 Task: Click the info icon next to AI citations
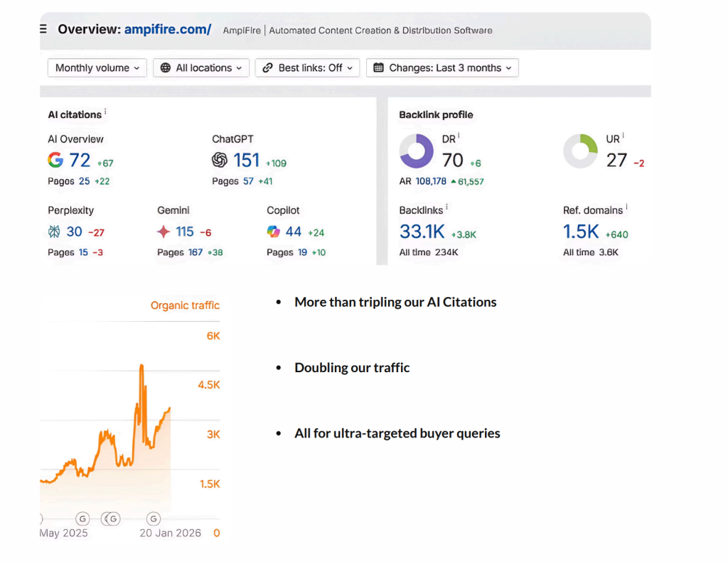pyautogui.click(x=105, y=112)
